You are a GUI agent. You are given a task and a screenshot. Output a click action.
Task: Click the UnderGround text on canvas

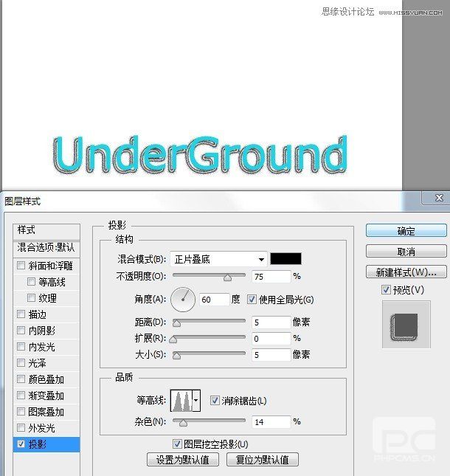point(200,155)
